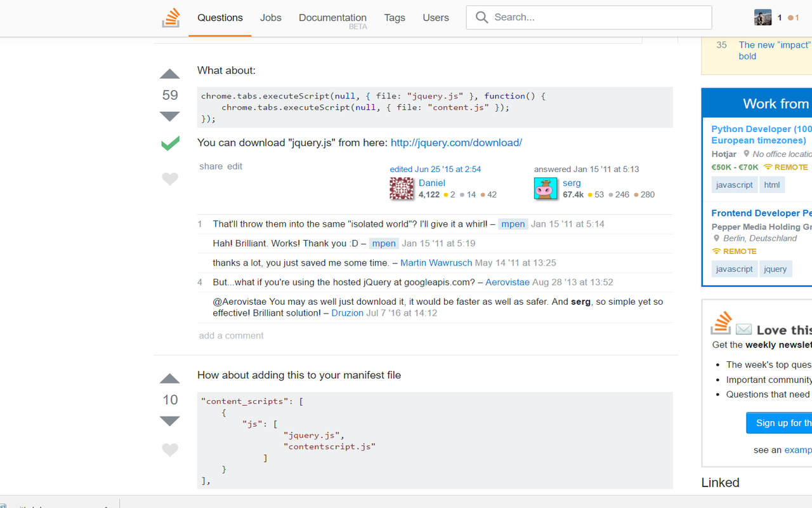
Task: Open mpen's profile from 'Hah! Brilliant' comment
Action: [x=384, y=243]
